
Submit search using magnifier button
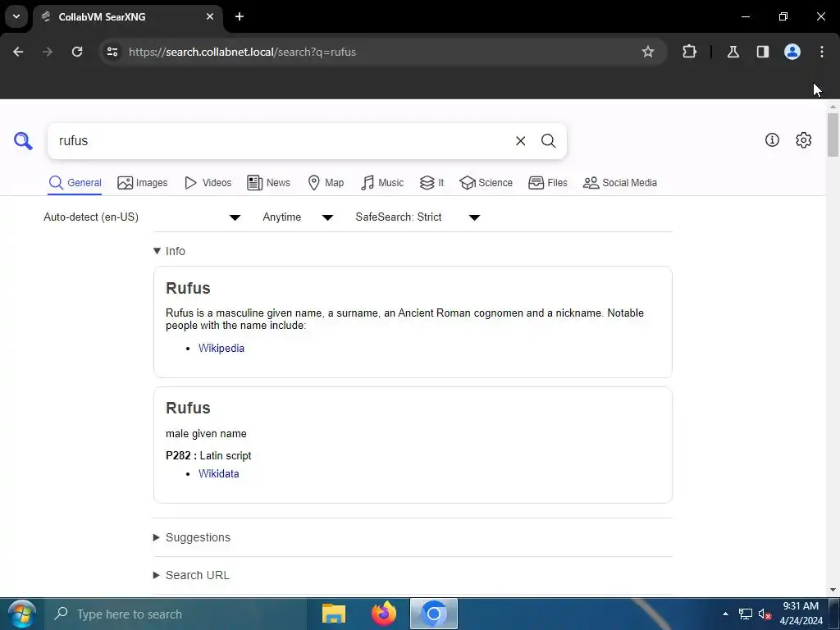[x=548, y=141]
